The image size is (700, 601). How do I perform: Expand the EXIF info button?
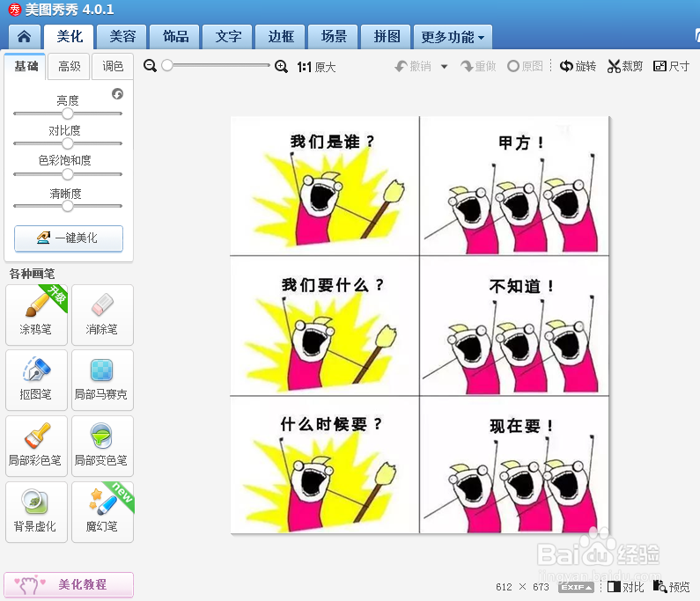click(x=576, y=587)
